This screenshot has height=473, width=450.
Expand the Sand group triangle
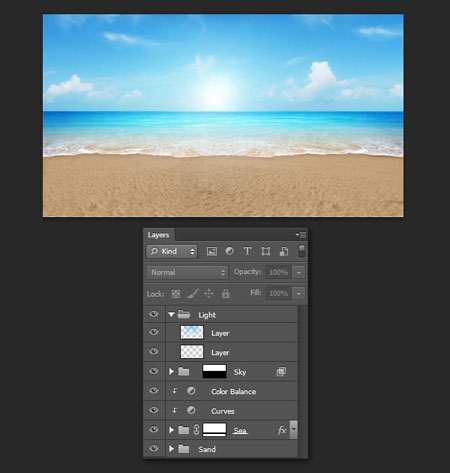[x=171, y=449]
